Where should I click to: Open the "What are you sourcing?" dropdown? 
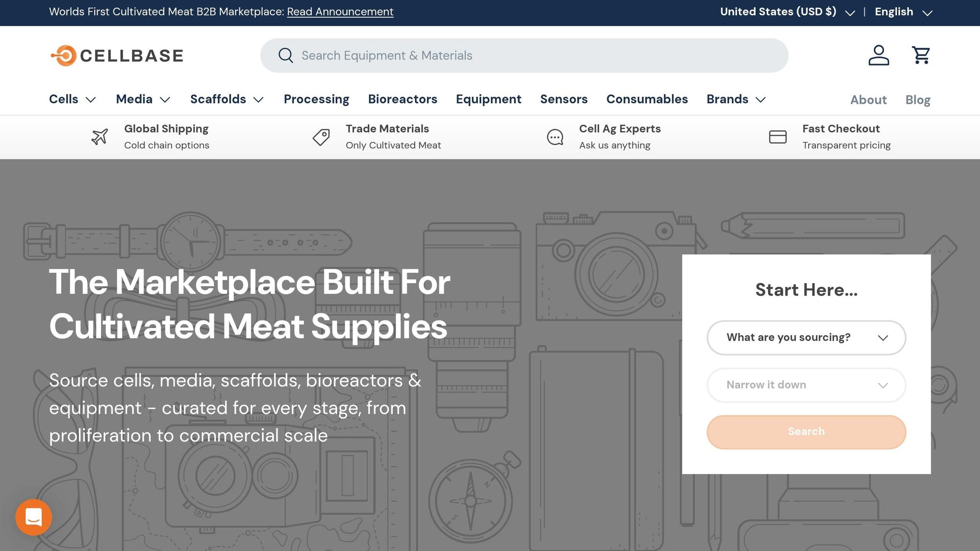tap(806, 338)
